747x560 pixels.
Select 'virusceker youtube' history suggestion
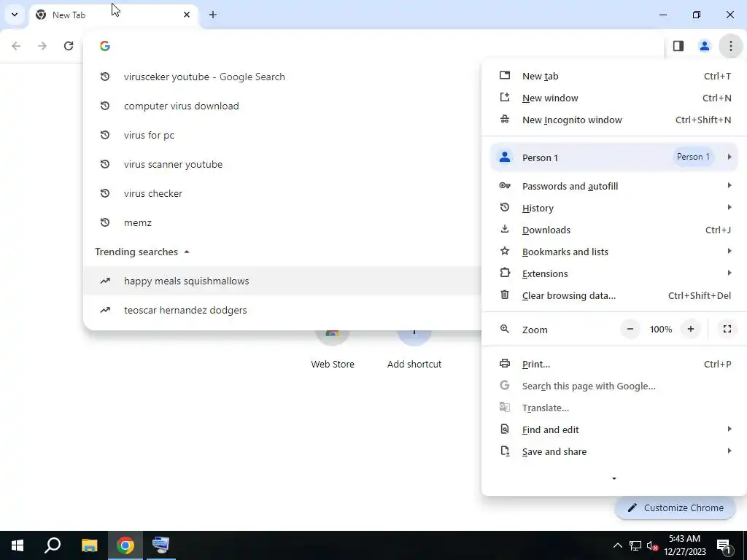(x=282, y=77)
